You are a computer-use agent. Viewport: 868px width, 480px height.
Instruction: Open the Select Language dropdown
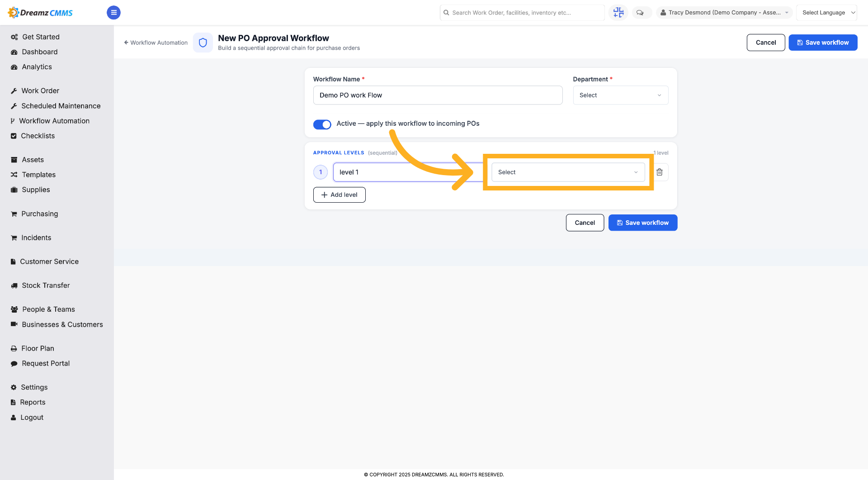coord(826,13)
